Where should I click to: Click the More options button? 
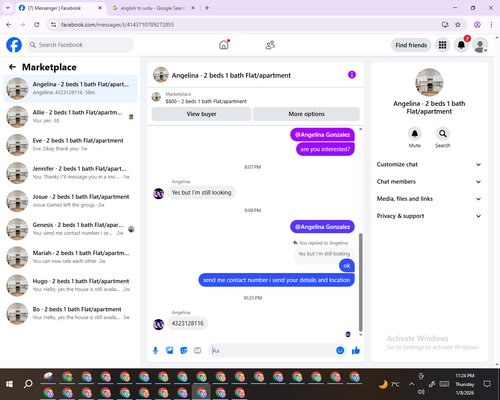(306, 114)
